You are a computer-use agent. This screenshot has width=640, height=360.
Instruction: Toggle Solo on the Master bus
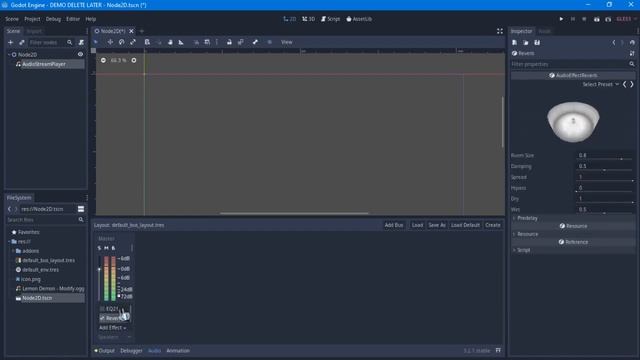[99, 248]
